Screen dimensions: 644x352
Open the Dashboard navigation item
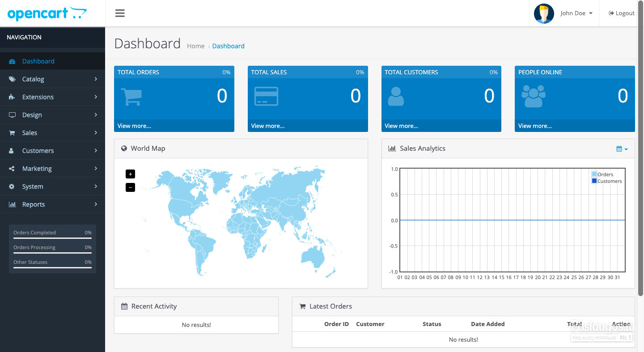coord(52,61)
